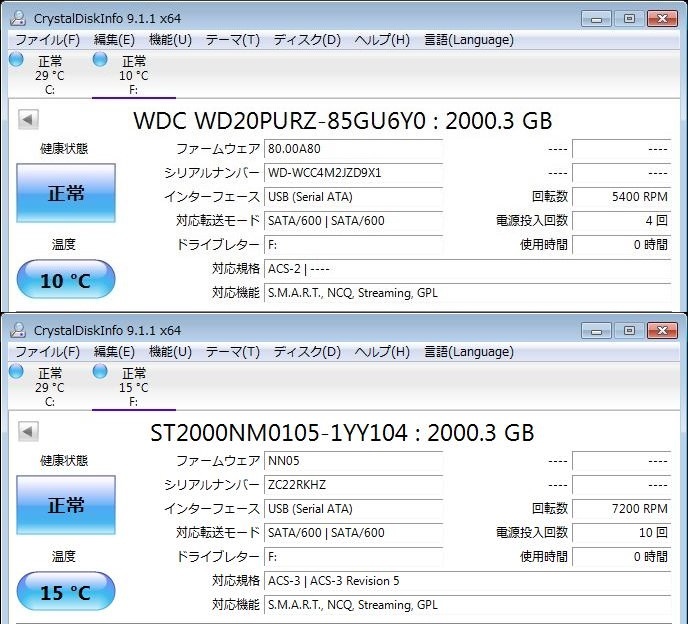Viewport: 688px width, 624px height.
Task: Click the 10 °C temperature button
Action: [66, 280]
